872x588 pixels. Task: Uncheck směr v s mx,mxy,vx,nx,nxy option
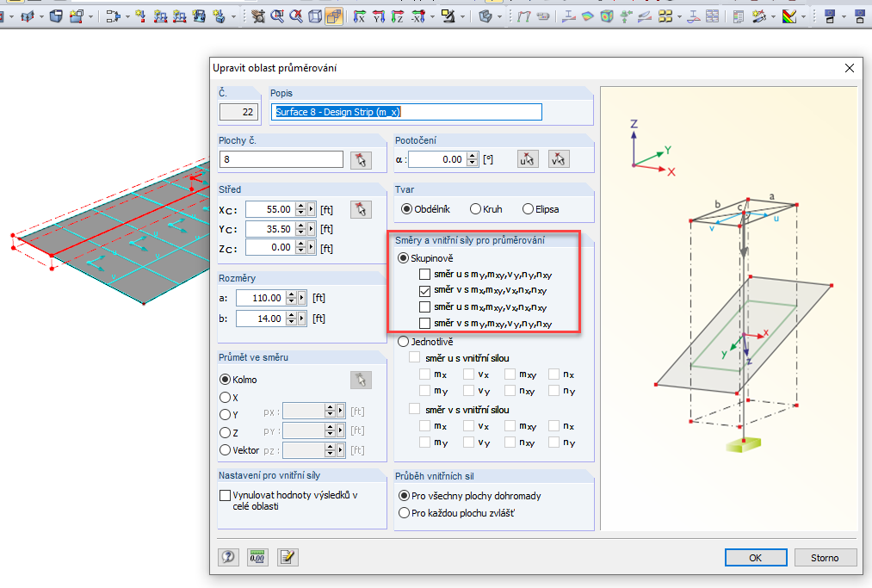(x=424, y=291)
